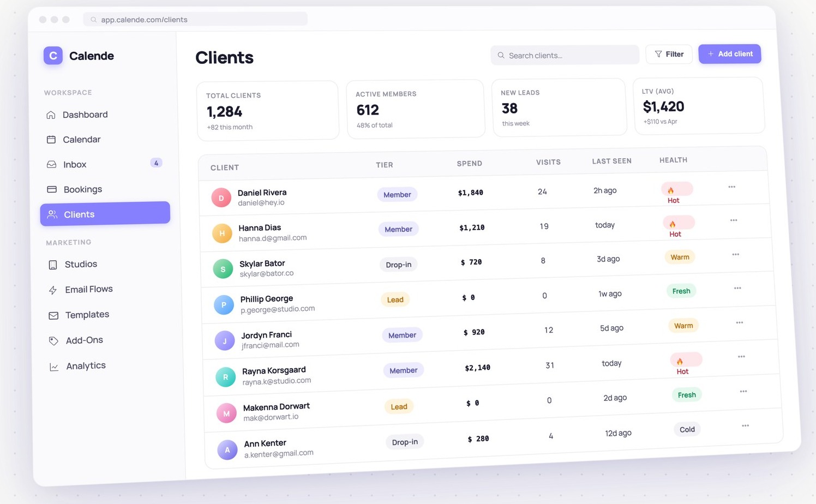Open the Inbox sidebar item

(x=105, y=164)
